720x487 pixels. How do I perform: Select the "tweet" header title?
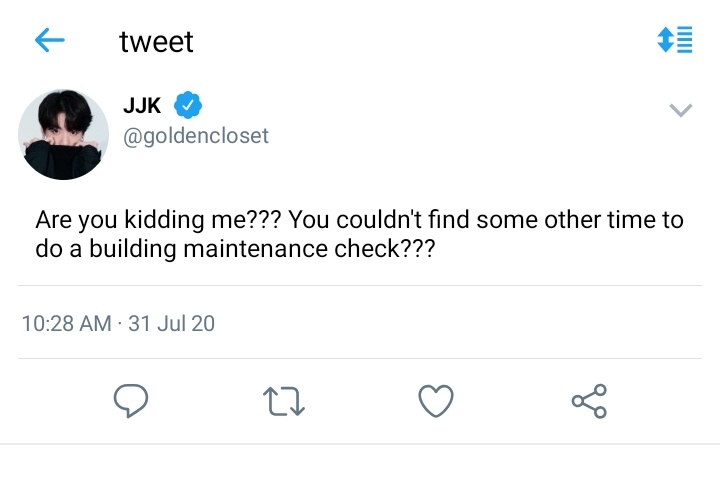click(156, 41)
